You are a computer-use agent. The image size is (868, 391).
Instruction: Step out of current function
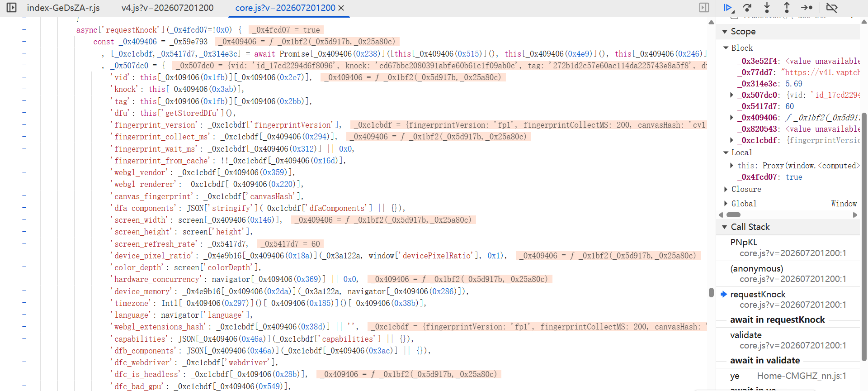coord(787,8)
